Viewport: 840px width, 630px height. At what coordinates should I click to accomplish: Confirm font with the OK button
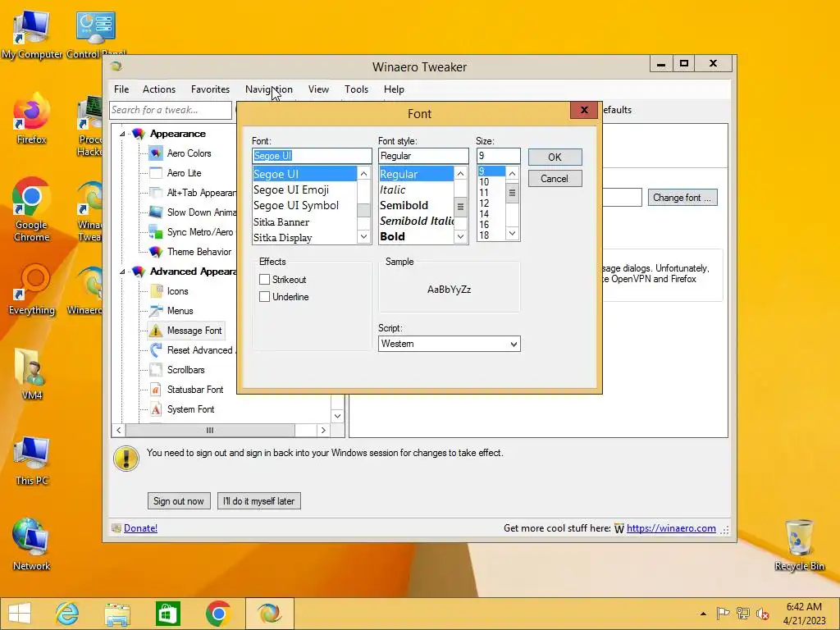pos(555,157)
